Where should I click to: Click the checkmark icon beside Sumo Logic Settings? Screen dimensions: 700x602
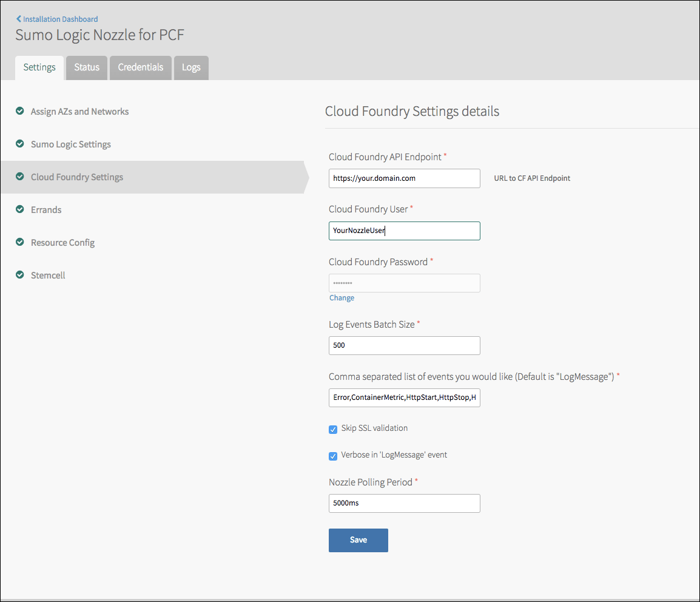[x=20, y=144]
